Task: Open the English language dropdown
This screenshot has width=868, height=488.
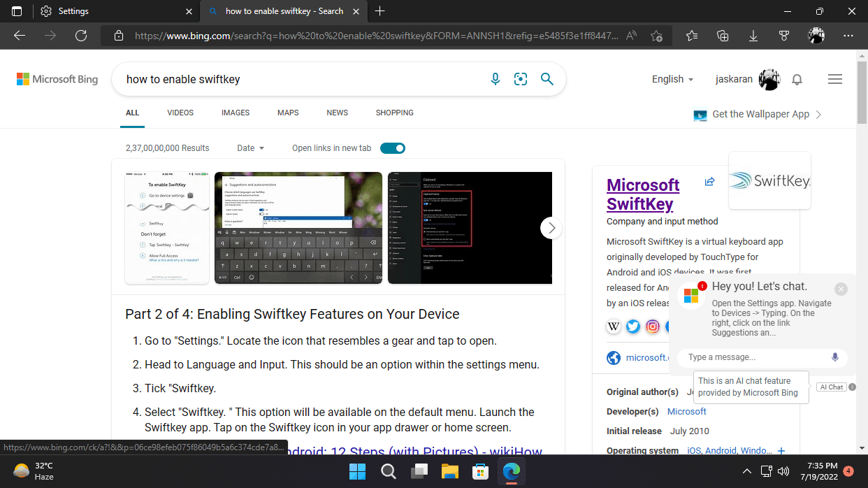Action: tap(673, 79)
